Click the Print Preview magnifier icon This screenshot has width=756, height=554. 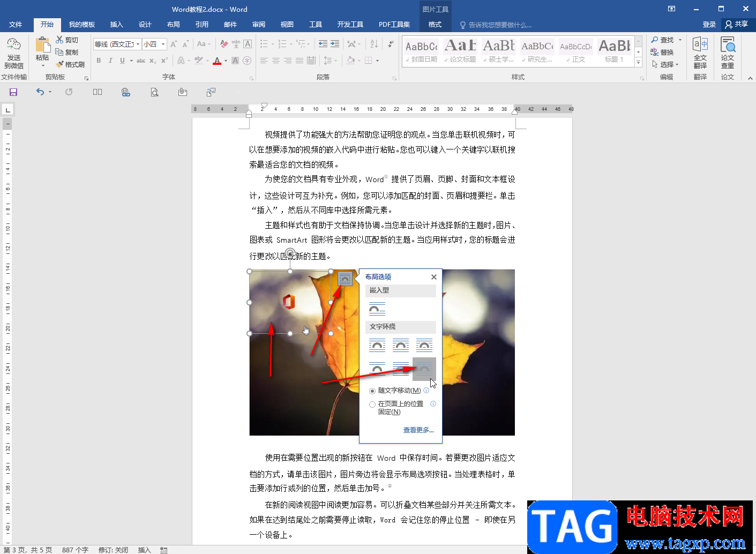pyautogui.click(x=154, y=92)
